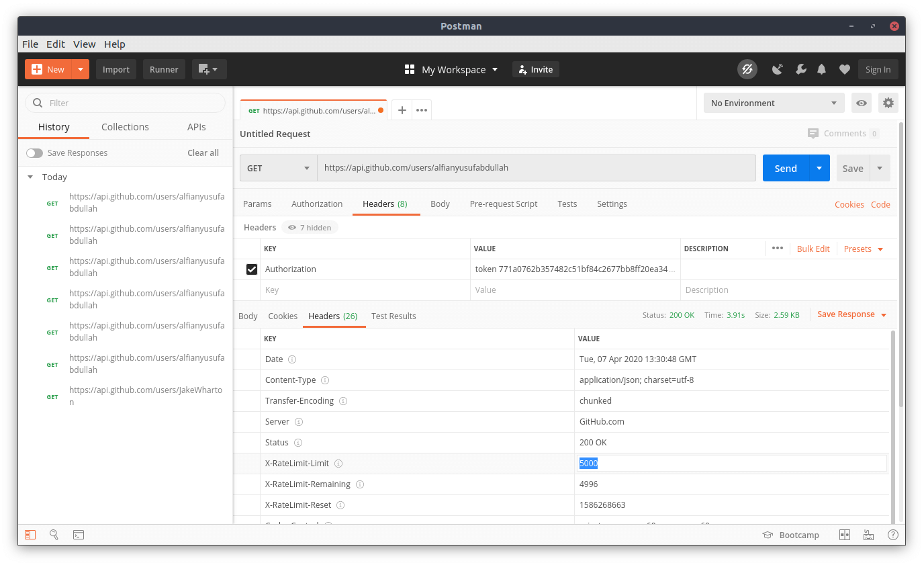The image size is (924, 567).
Task: Open the Save Response dropdown
Action: pyautogui.click(x=852, y=314)
